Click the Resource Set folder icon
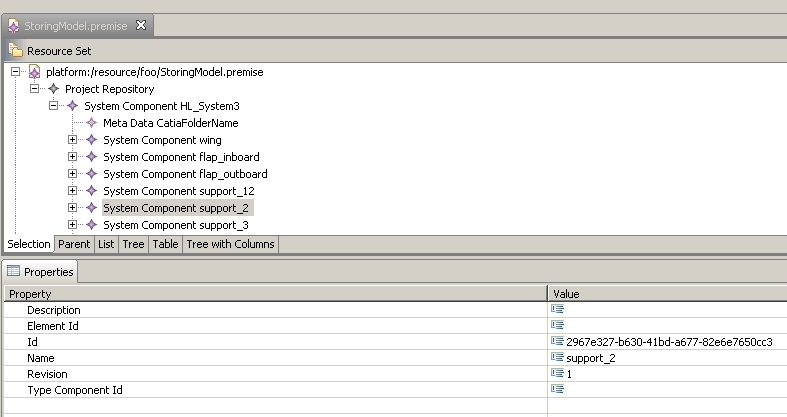Image resolution: width=787 pixels, height=417 pixels. [16, 50]
